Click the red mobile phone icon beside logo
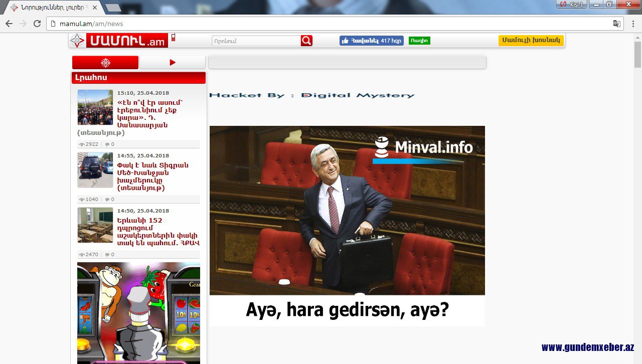642x364 pixels. (x=173, y=38)
